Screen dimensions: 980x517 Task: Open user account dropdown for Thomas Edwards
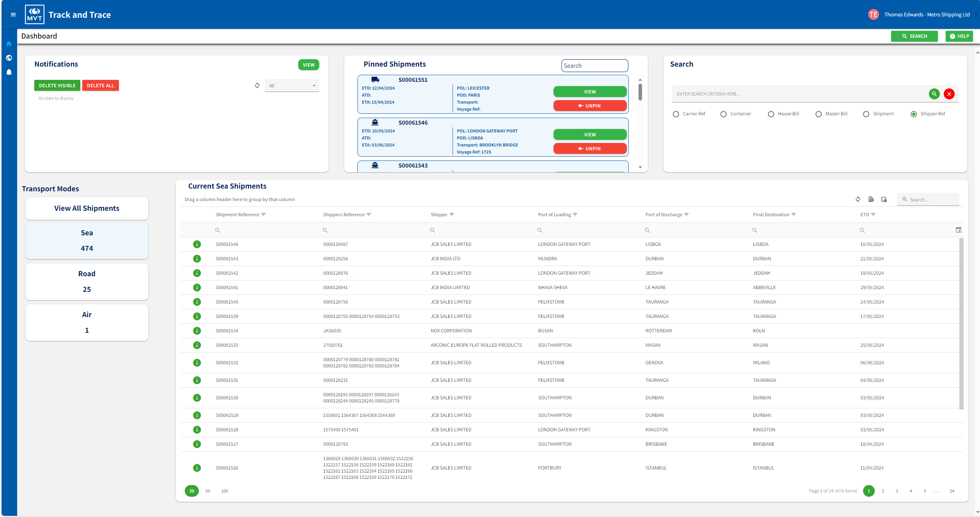tap(927, 15)
